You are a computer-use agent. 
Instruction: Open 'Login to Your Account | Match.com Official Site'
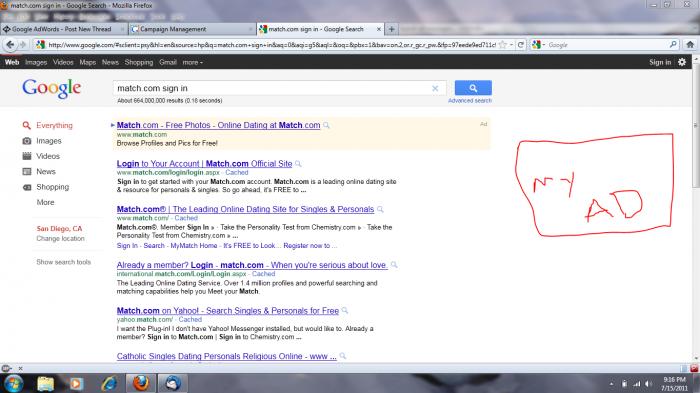click(204, 164)
